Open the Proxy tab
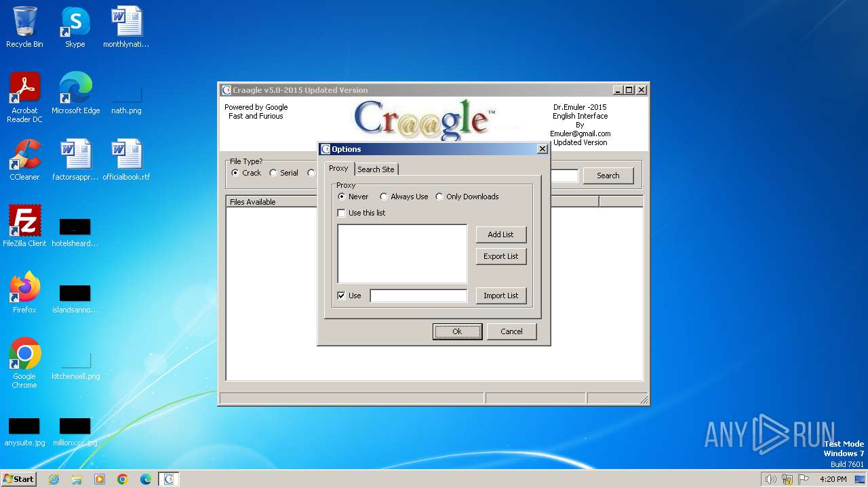This screenshot has width=868, height=488. point(338,168)
